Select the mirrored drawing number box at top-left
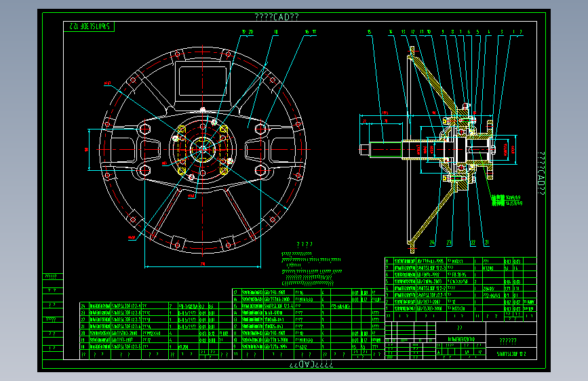Image resolution: width=588 pixels, height=381 pixels. [x=89, y=26]
